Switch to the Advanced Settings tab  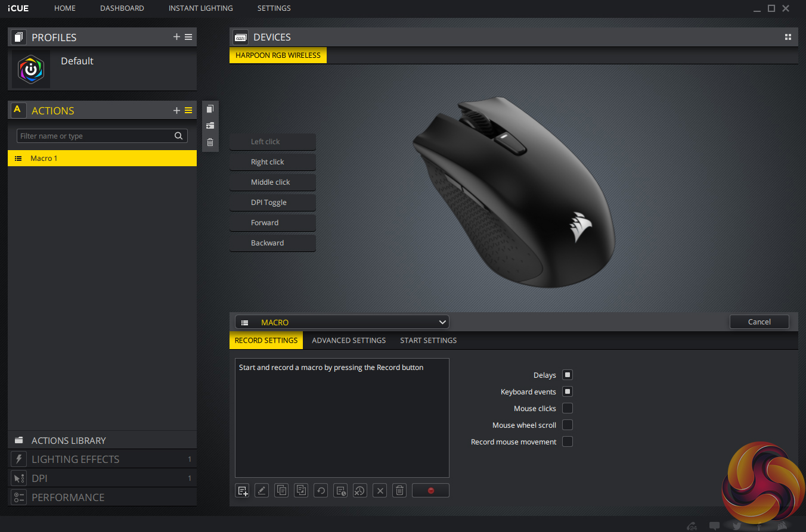coord(349,340)
